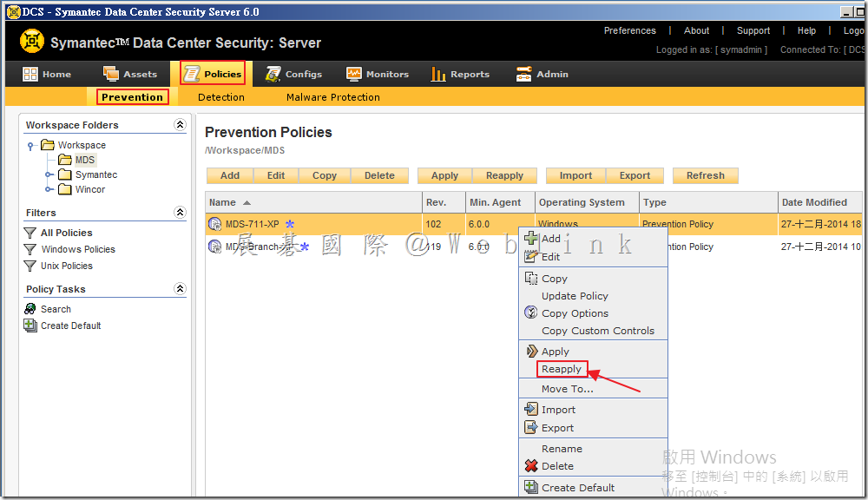Expand the Wincor folder tree node

tap(48, 189)
